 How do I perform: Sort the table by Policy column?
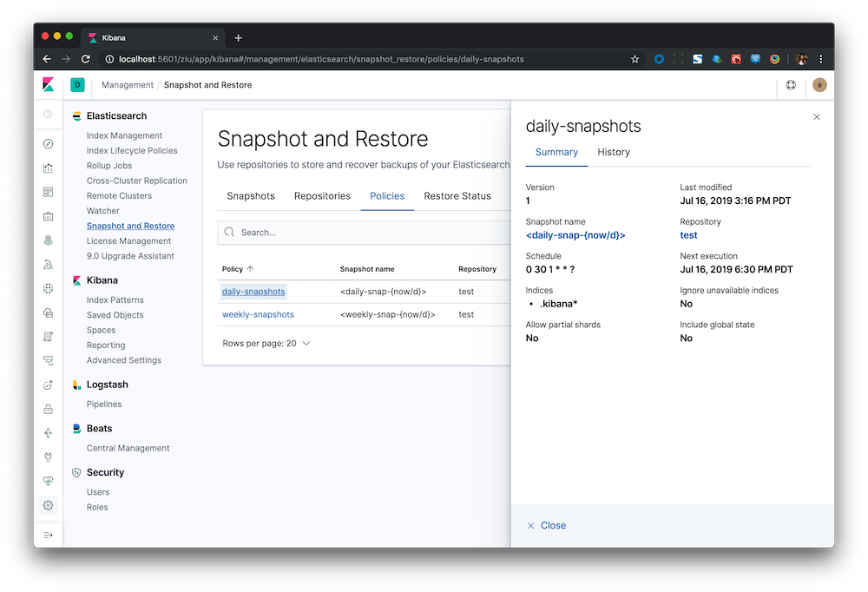(x=238, y=269)
